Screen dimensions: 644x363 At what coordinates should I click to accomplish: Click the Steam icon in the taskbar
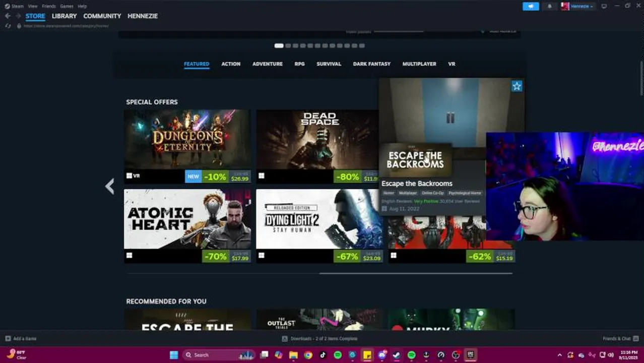tap(397, 355)
